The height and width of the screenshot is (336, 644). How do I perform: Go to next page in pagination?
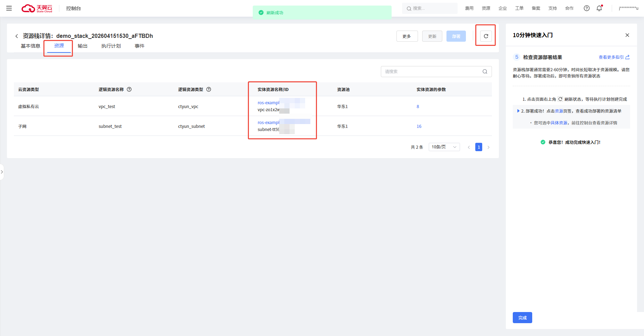[488, 147]
